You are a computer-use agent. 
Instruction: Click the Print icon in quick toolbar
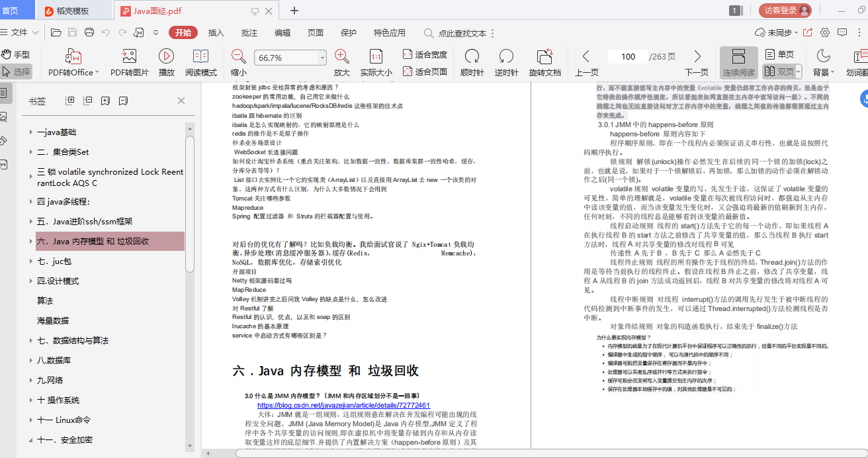click(x=89, y=32)
